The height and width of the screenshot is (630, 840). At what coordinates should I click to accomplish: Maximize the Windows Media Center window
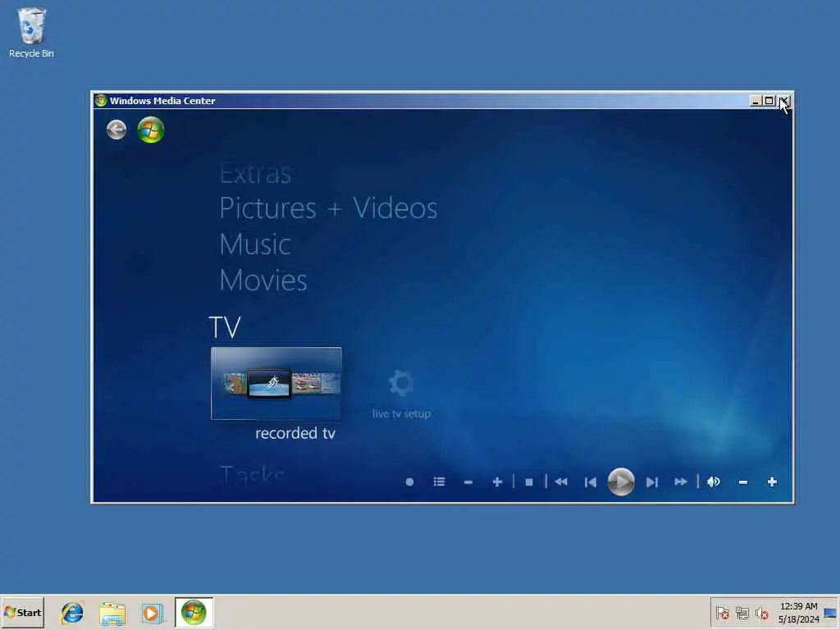[x=769, y=101]
